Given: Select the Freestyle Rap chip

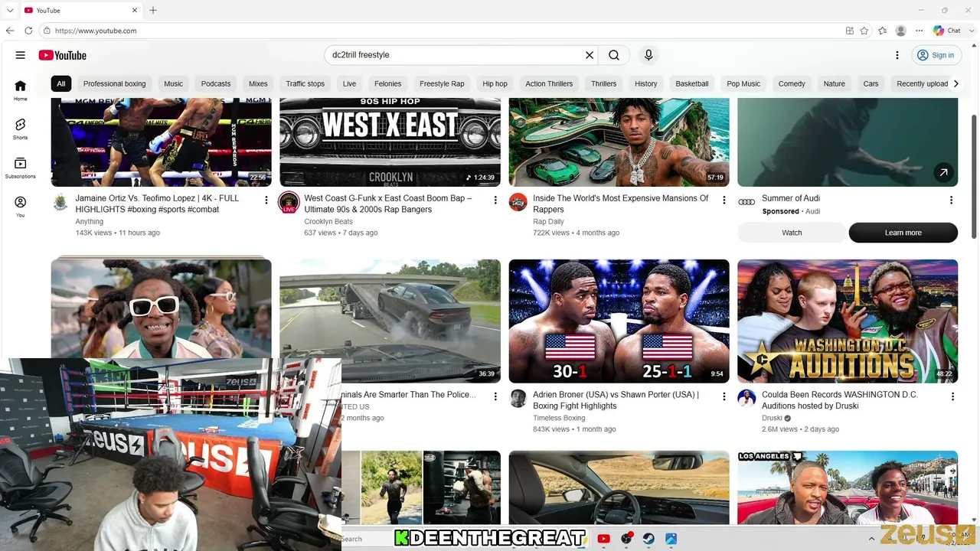Looking at the screenshot, I should [442, 83].
